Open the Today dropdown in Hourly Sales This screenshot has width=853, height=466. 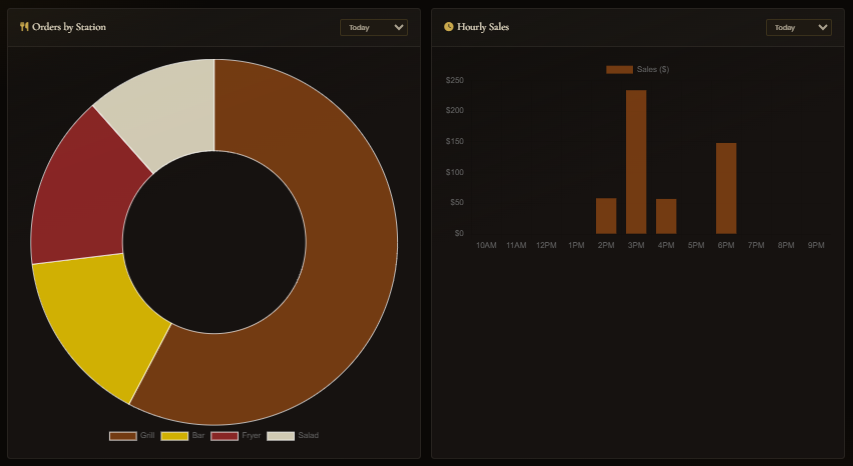click(x=799, y=27)
